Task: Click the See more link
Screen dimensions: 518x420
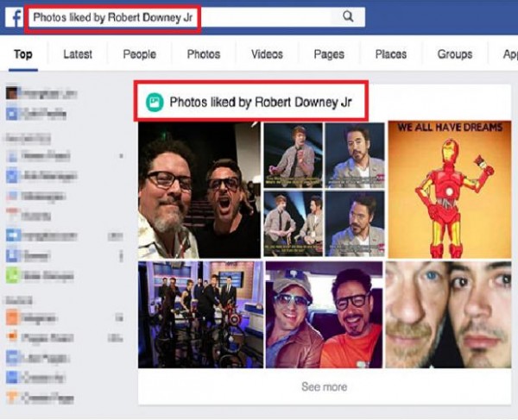Action: point(325,386)
